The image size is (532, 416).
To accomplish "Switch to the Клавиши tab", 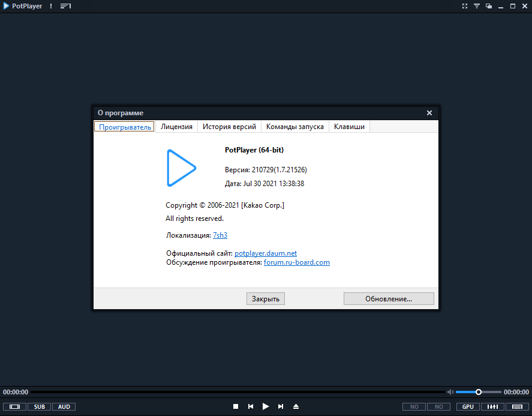I will pyautogui.click(x=349, y=127).
